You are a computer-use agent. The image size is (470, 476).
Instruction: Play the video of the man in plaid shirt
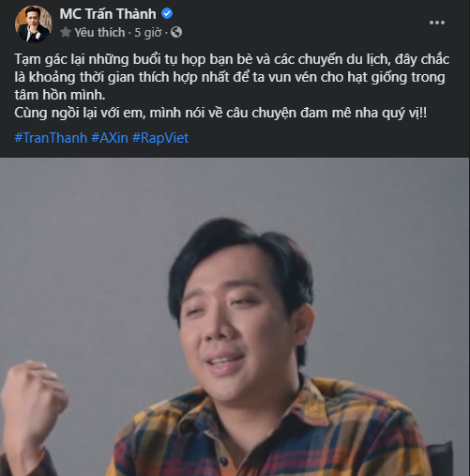tap(235, 316)
